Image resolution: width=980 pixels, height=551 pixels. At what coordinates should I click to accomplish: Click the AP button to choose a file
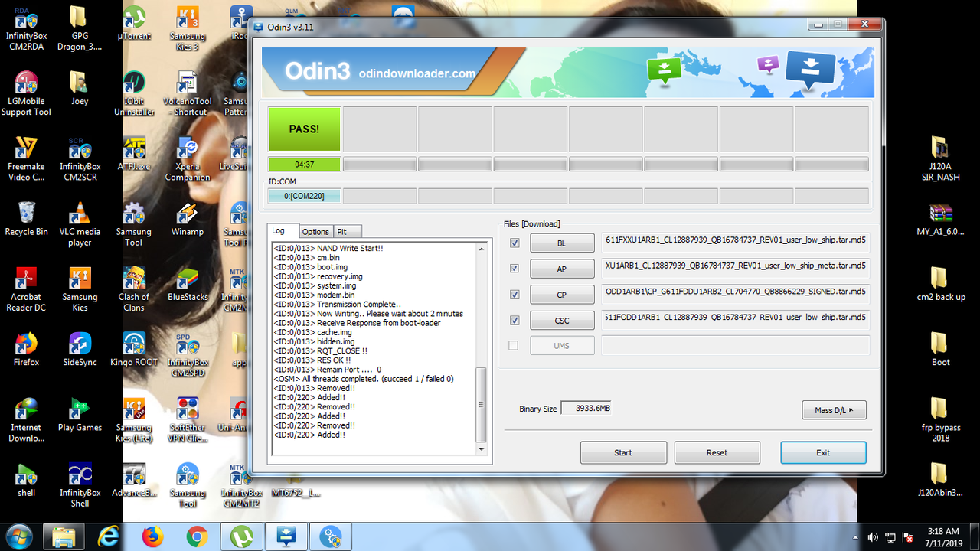pyautogui.click(x=562, y=269)
